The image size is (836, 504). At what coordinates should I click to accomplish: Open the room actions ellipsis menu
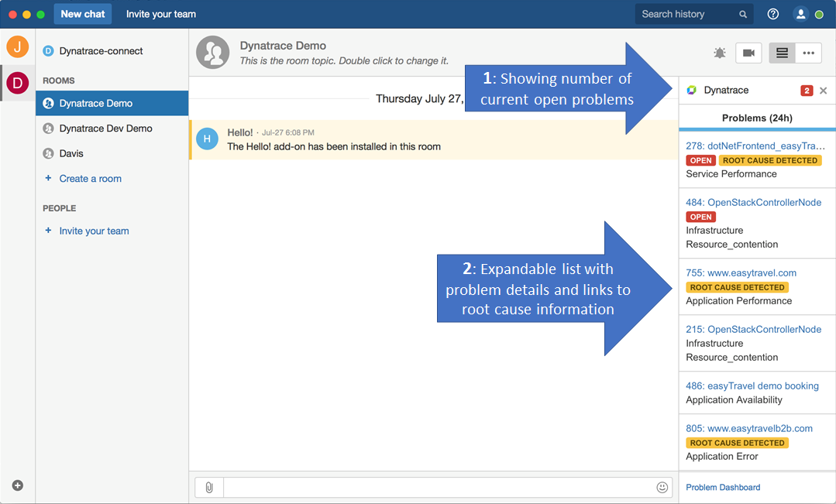tap(808, 53)
